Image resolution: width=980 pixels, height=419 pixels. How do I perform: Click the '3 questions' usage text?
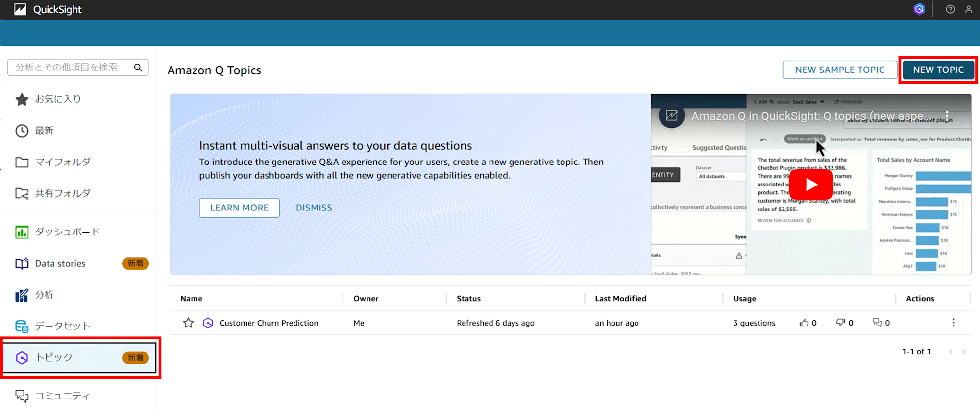(754, 323)
